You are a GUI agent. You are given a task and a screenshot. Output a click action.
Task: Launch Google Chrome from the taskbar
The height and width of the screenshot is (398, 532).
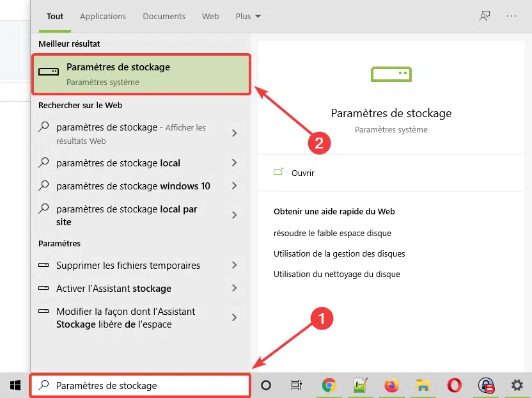pyautogui.click(x=329, y=385)
